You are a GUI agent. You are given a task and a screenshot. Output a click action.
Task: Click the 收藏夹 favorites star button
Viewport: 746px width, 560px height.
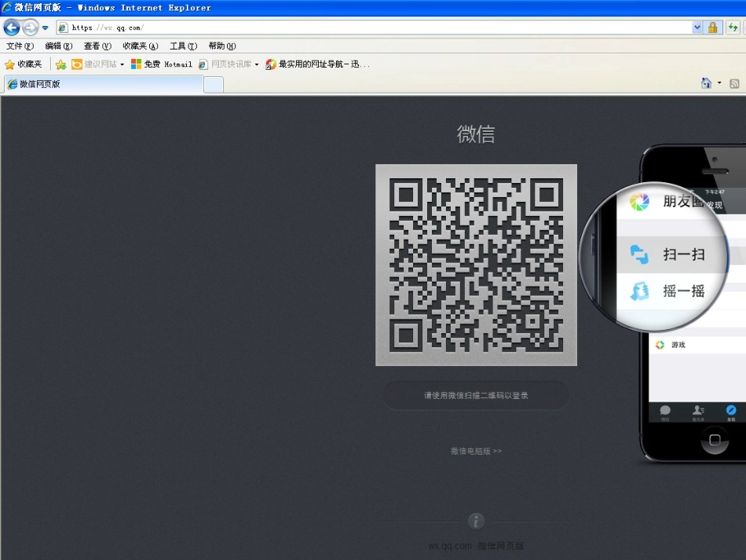click(x=24, y=64)
